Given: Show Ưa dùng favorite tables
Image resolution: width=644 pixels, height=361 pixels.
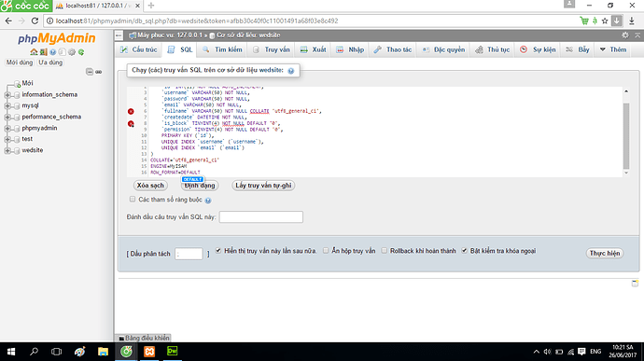Looking at the screenshot, I should (50, 62).
